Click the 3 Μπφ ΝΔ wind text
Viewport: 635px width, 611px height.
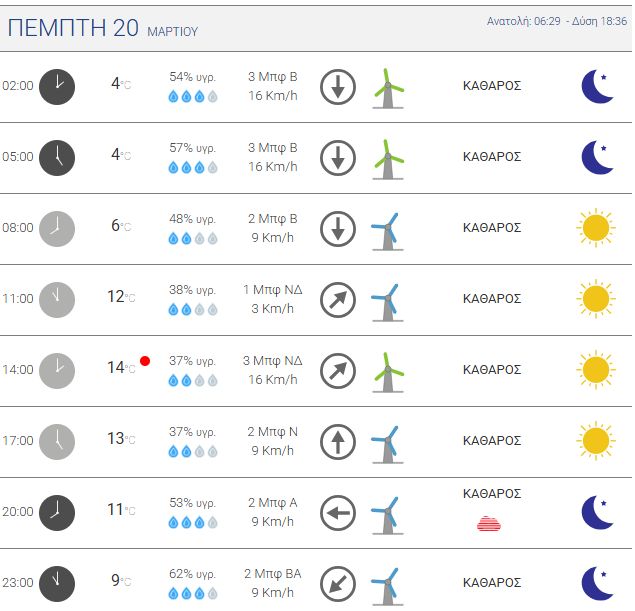tap(273, 360)
